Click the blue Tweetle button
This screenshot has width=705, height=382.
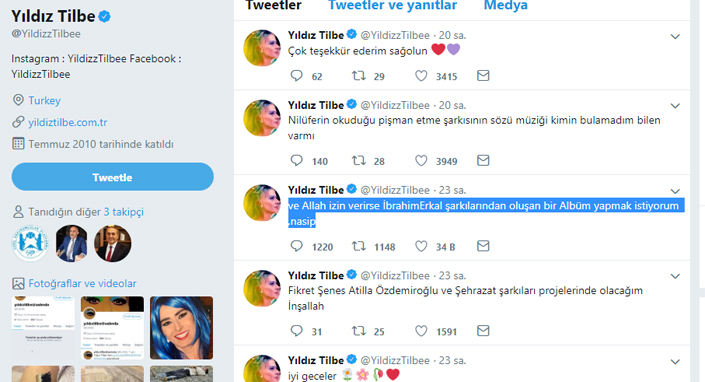coord(112,177)
